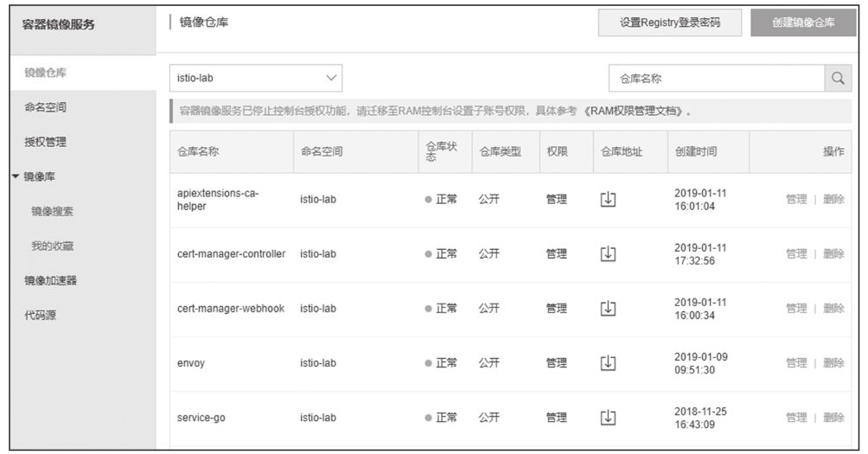The image size is (868, 454).
Task: Click the search magnifier icon
Action: pos(836,78)
